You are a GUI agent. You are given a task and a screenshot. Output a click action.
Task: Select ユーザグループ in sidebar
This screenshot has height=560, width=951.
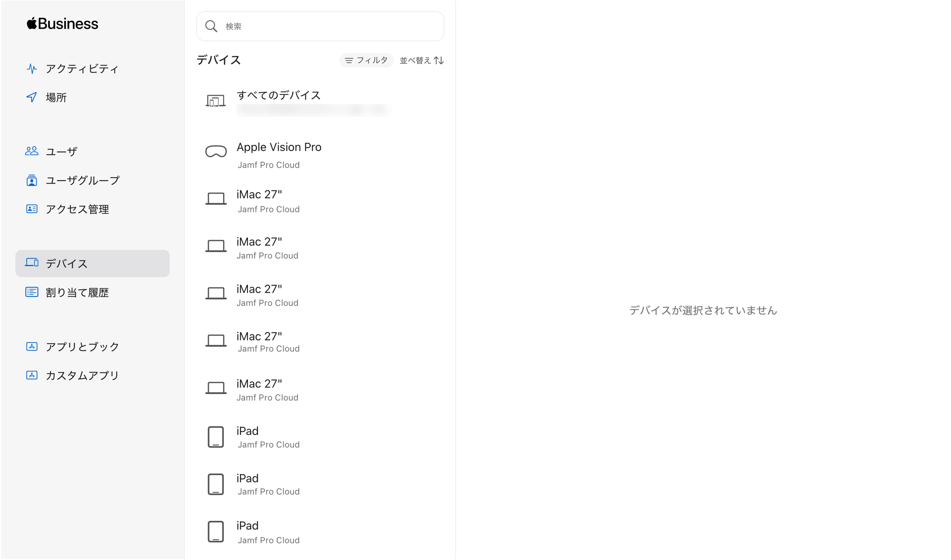92,180
